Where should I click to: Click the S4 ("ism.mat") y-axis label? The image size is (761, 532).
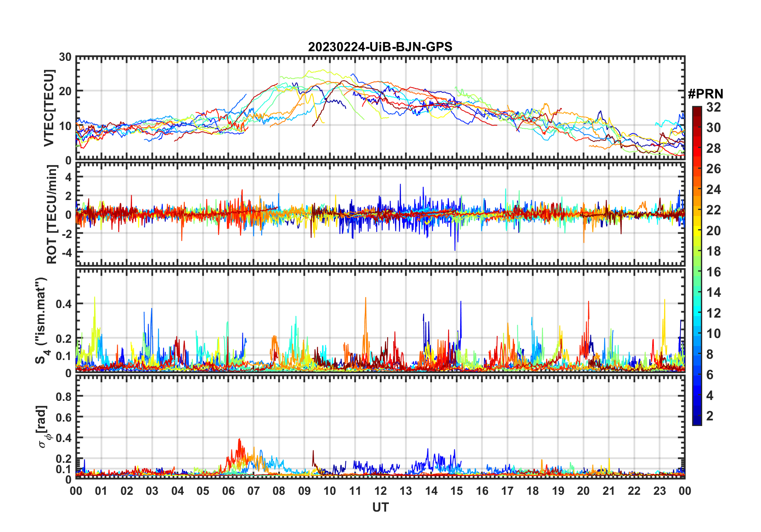tap(42, 321)
